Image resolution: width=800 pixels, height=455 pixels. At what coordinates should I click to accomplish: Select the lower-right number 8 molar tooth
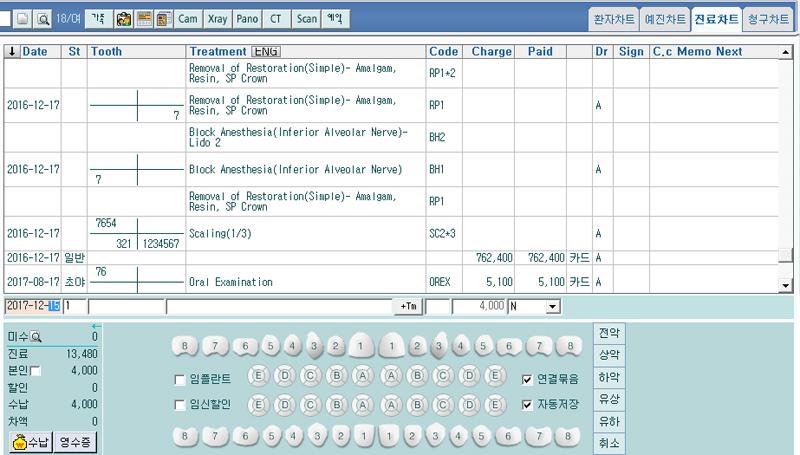[x=568, y=437]
